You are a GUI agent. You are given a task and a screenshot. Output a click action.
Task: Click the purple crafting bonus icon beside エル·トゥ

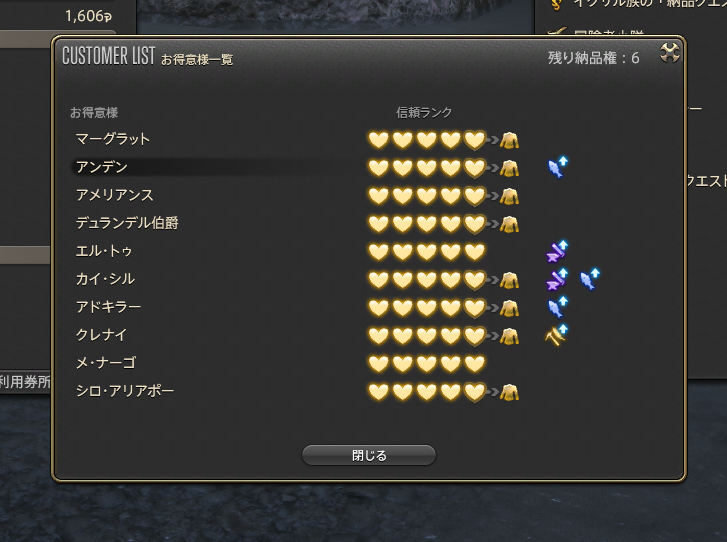pyautogui.click(x=557, y=251)
